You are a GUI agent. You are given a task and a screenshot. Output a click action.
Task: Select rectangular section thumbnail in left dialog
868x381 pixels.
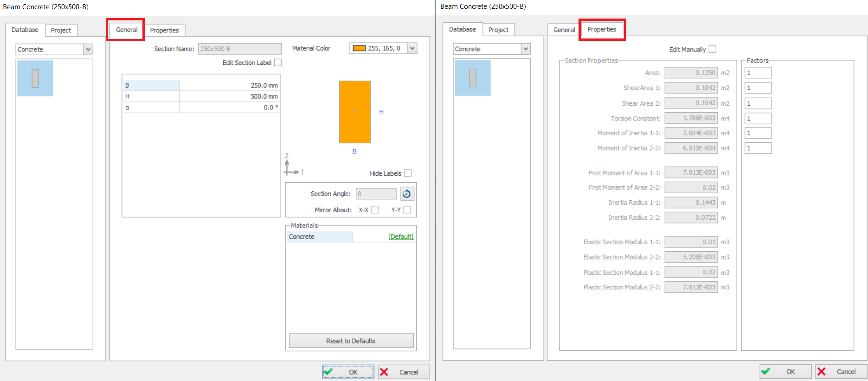[x=35, y=78]
